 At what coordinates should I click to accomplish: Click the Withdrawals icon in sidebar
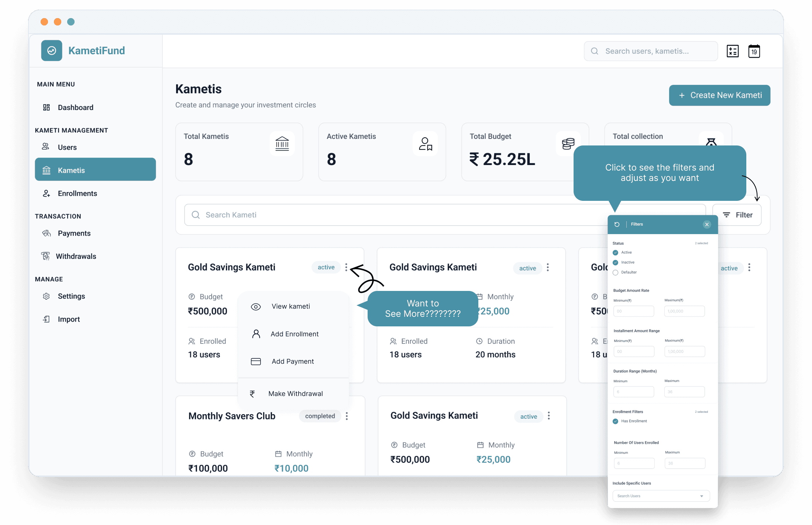pos(45,256)
